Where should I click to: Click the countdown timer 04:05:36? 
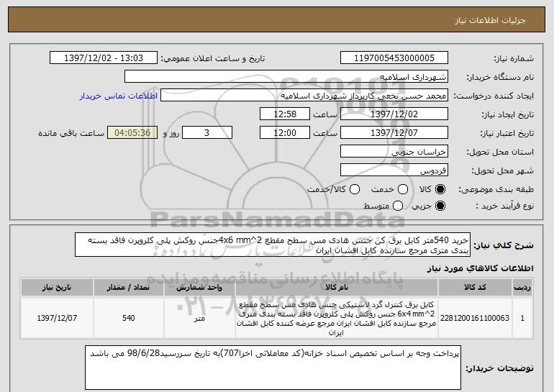[132, 133]
